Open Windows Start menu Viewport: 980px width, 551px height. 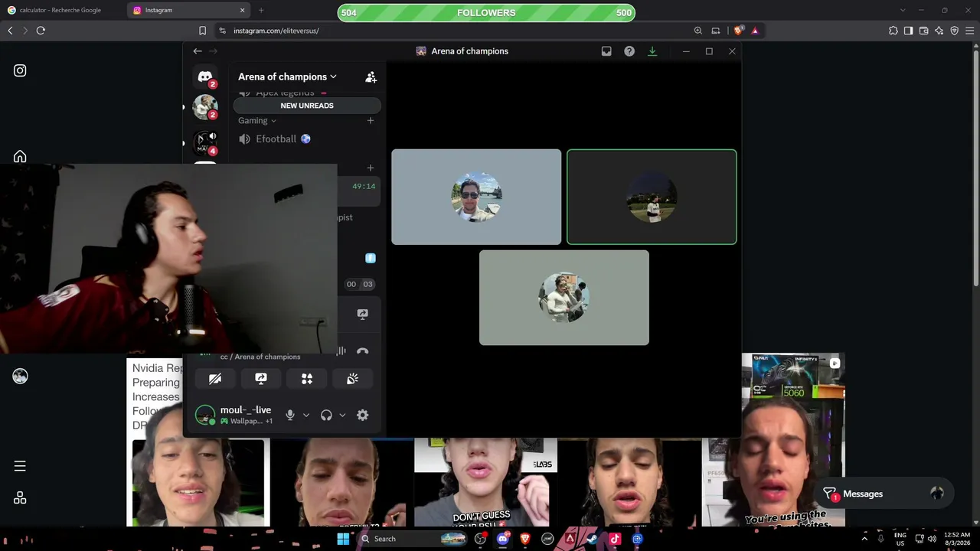point(343,539)
